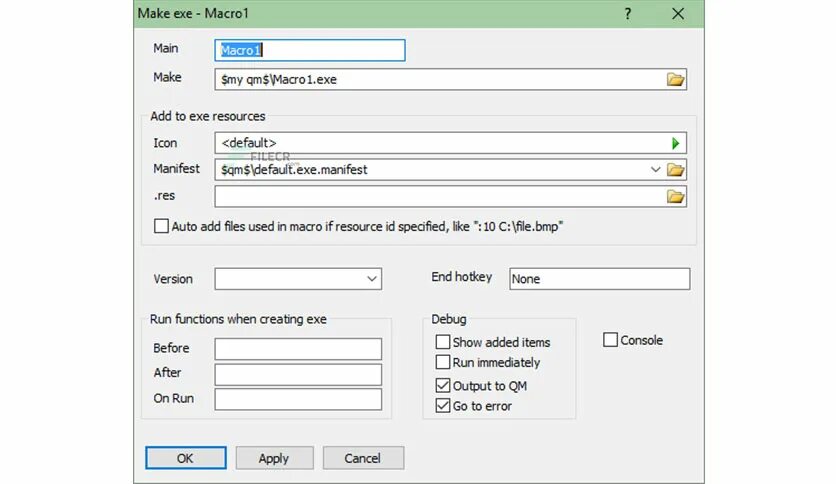Focus the Before function input field
Image resolution: width=836 pixels, height=484 pixels.
[x=298, y=349]
